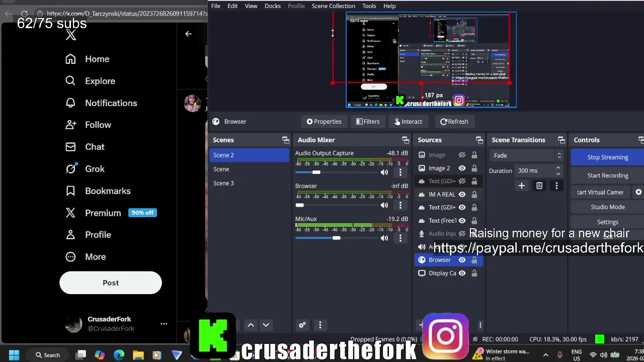Open Virtual Camera settings gear
Screen dimensions: 644x362
click(x=638, y=192)
